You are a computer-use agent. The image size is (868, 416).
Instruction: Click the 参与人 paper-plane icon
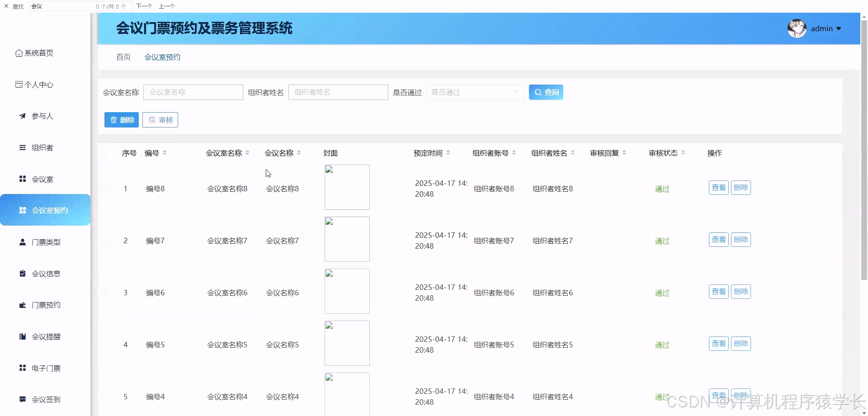point(22,116)
